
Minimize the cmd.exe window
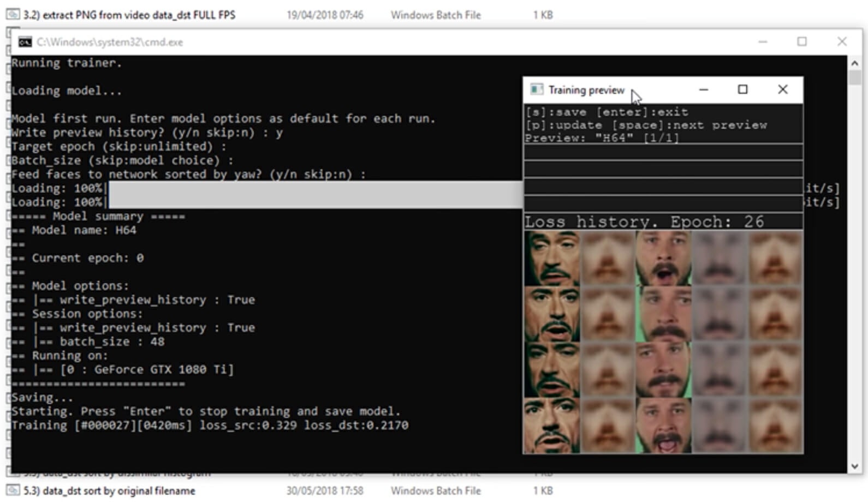coord(763,41)
